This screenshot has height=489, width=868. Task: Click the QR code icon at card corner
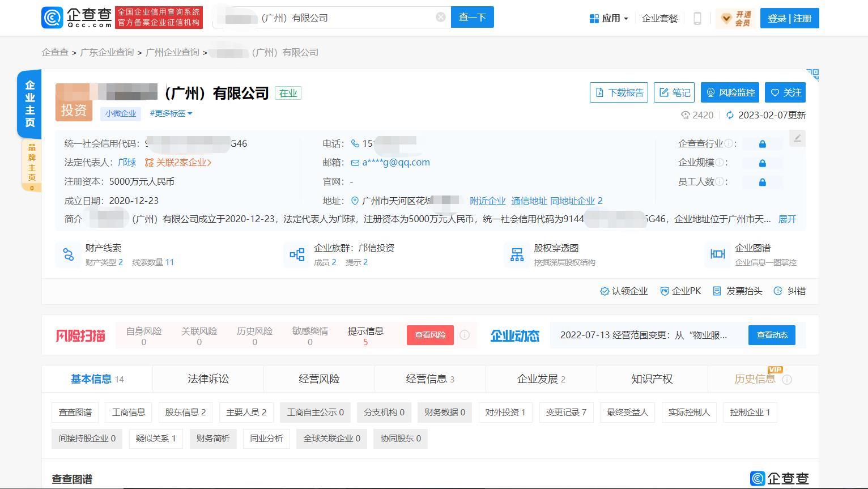pos(812,74)
